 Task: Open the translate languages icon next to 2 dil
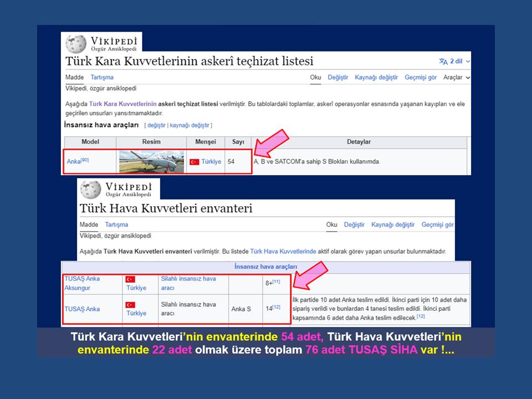(443, 62)
